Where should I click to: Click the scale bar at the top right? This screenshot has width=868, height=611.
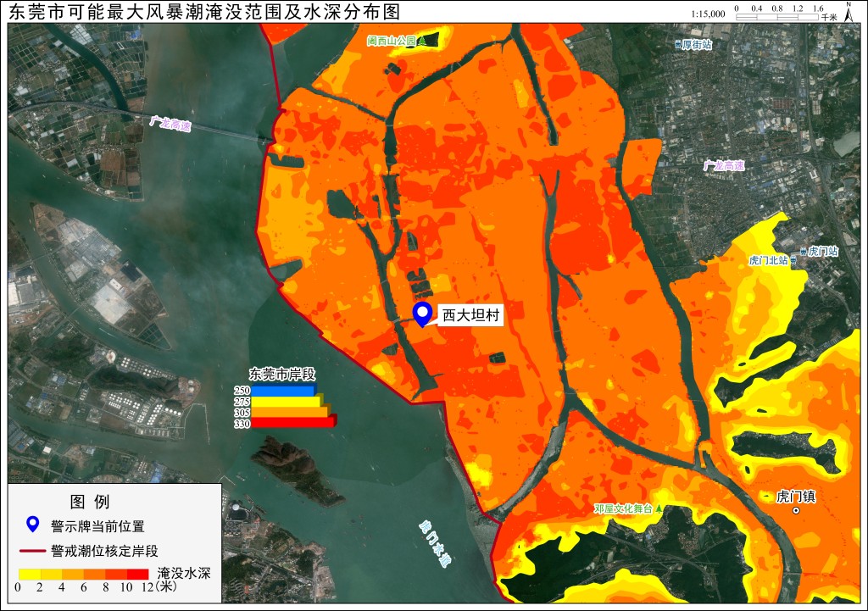coord(777,17)
